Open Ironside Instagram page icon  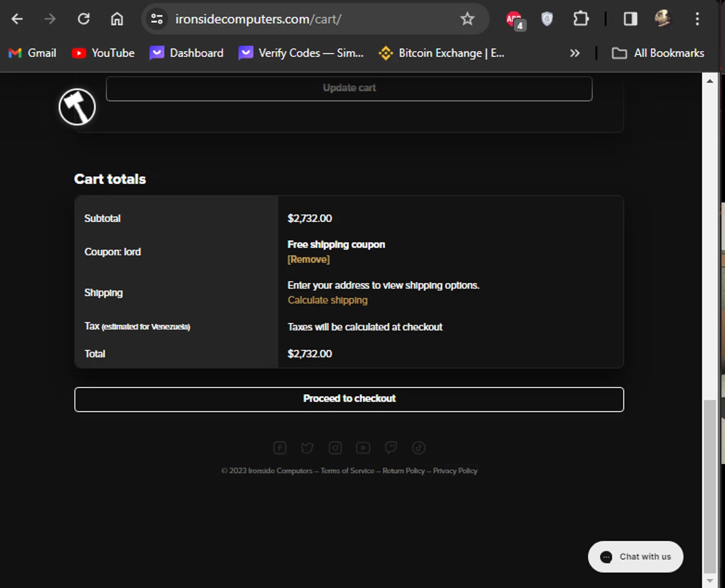click(335, 448)
